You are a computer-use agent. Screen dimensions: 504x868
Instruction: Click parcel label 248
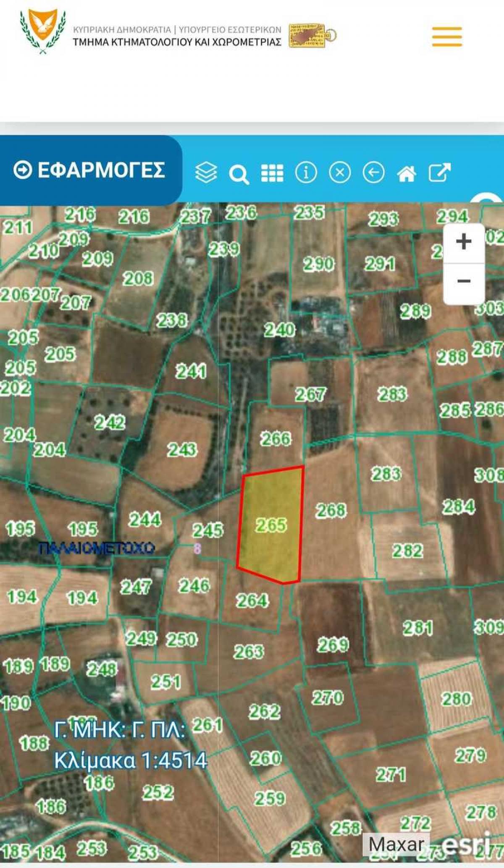(x=102, y=669)
